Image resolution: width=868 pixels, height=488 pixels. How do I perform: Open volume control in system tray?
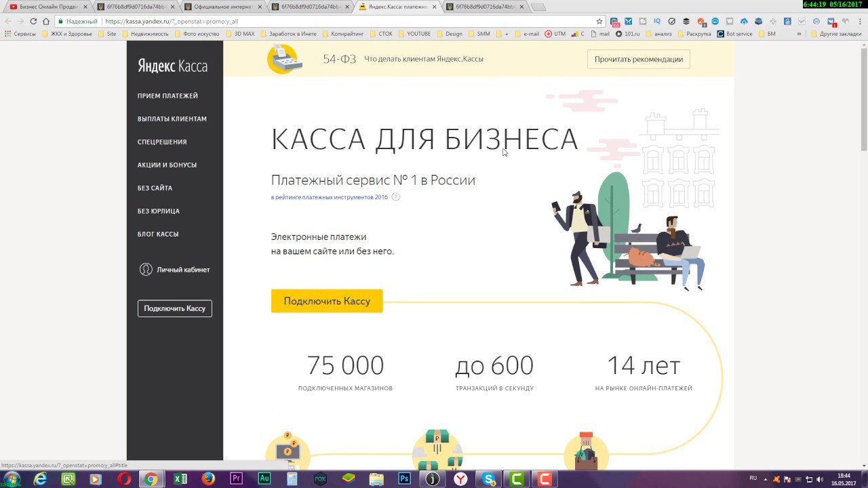[818, 479]
